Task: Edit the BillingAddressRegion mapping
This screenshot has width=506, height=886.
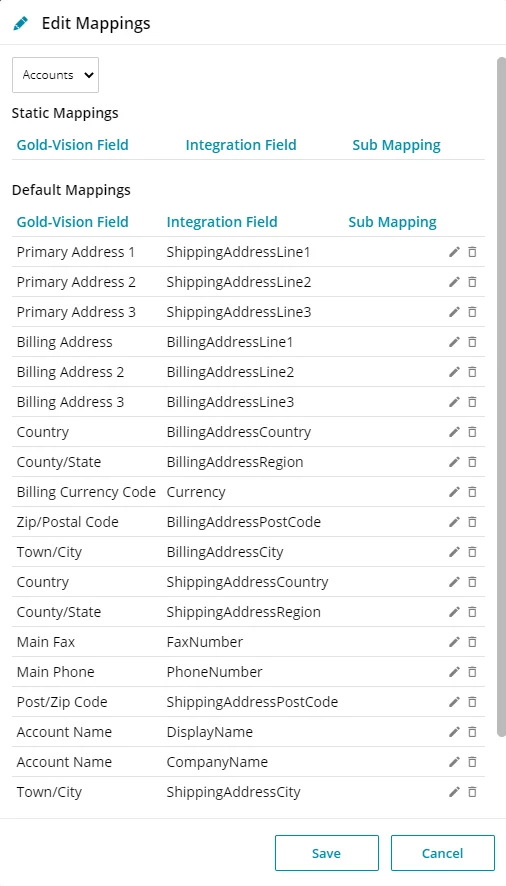Action: coord(454,462)
